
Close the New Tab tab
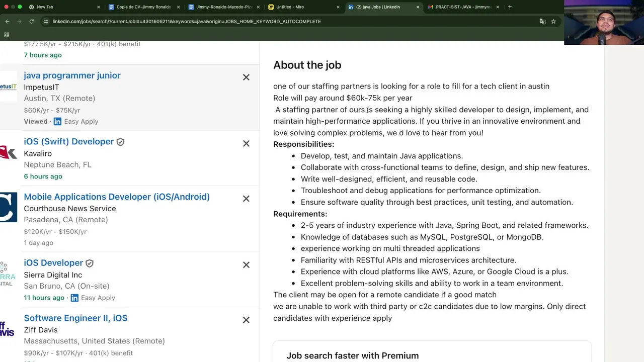point(98,7)
